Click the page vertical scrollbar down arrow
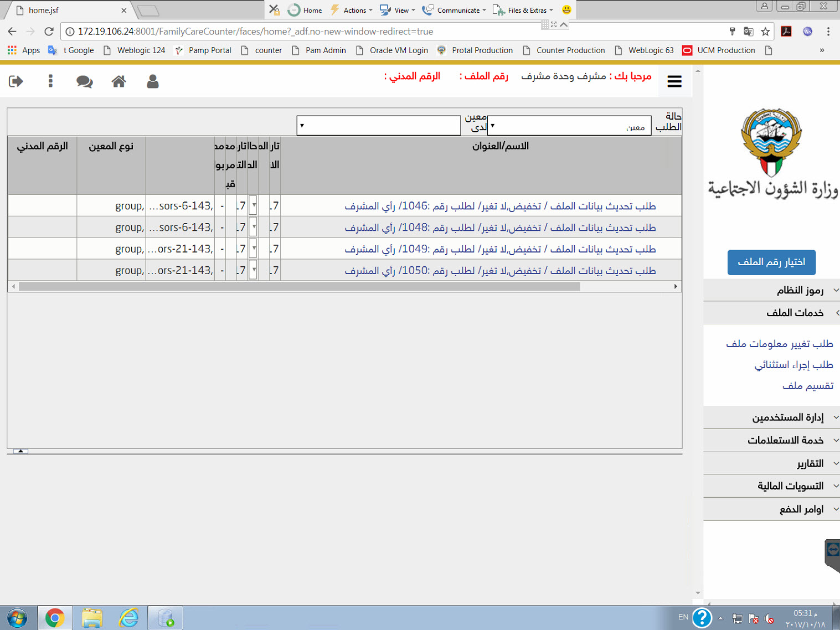Screen dimensions: 840x630 pyautogui.click(x=698, y=593)
